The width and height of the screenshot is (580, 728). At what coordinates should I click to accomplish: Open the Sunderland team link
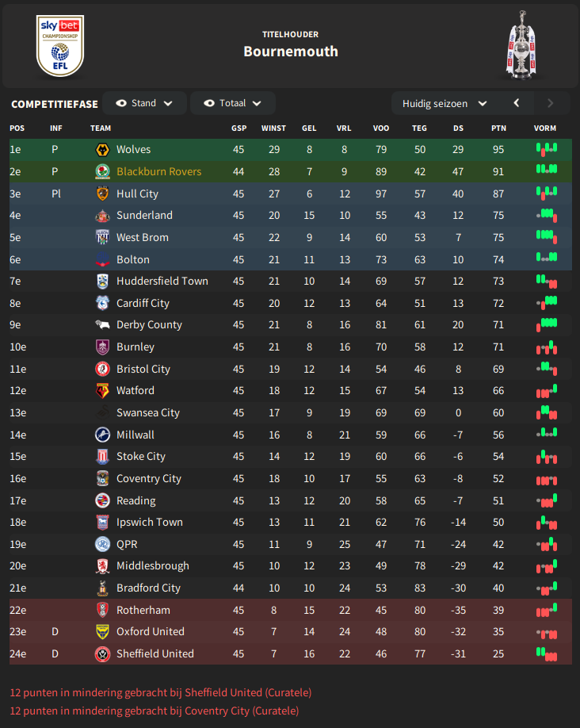tap(144, 216)
